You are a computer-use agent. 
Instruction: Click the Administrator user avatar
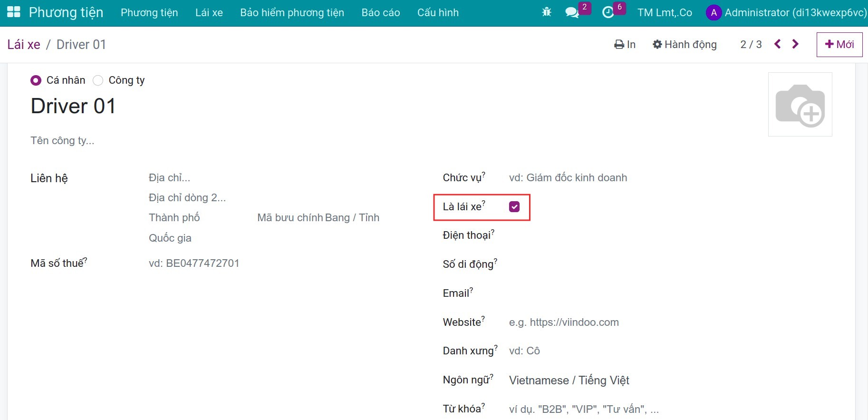tap(714, 13)
